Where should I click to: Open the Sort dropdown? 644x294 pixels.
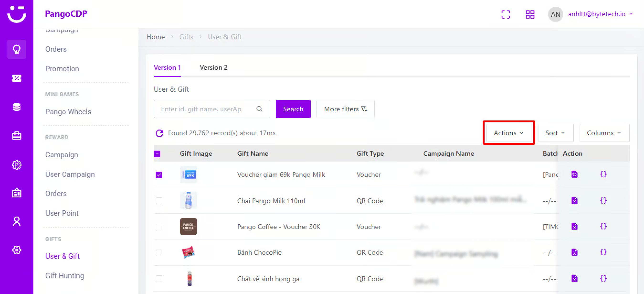tap(555, 133)
